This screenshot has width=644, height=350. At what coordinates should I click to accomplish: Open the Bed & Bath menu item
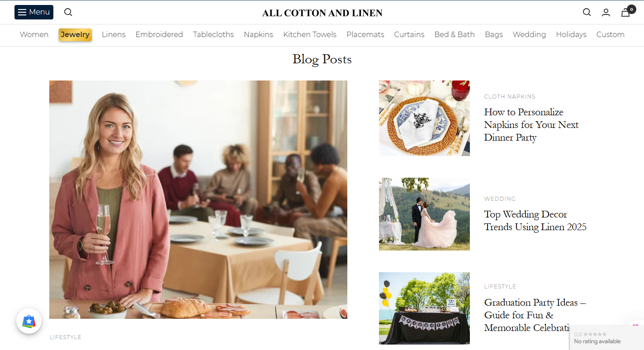[x=454, y=34]
